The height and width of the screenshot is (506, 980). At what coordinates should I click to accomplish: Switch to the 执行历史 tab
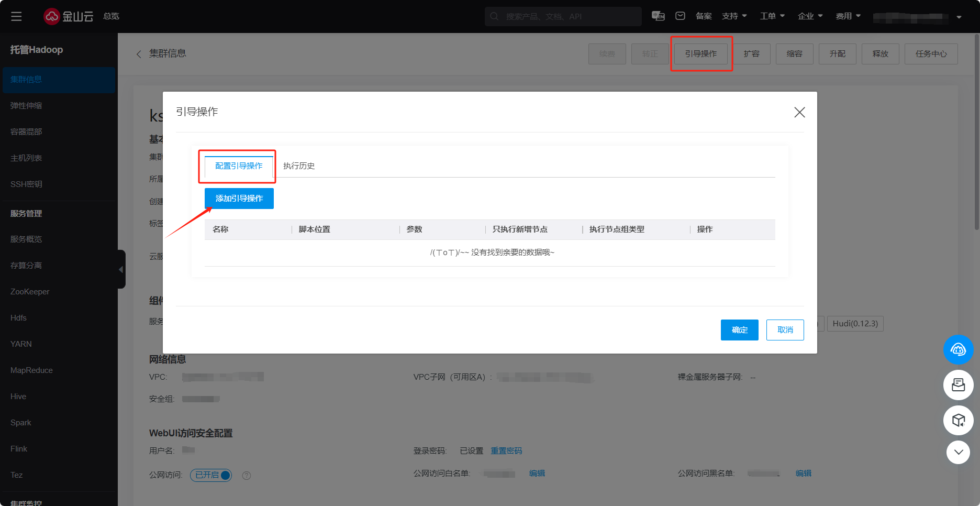(x=299, y=166)
